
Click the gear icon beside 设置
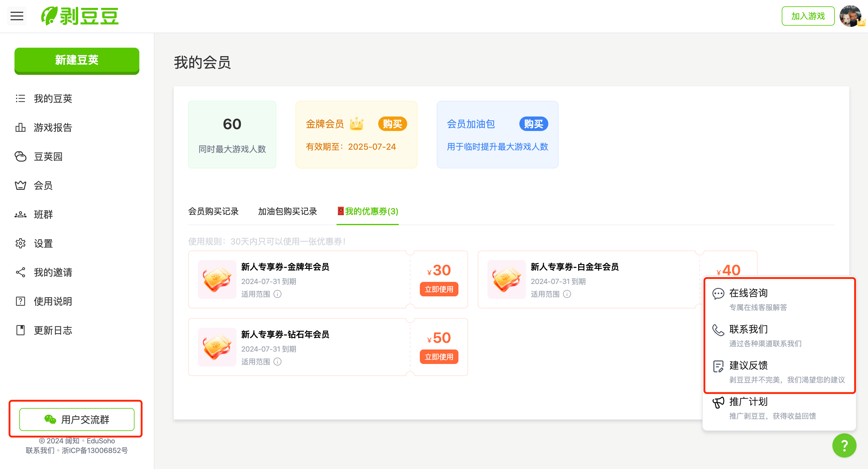(x=20, y=243)
